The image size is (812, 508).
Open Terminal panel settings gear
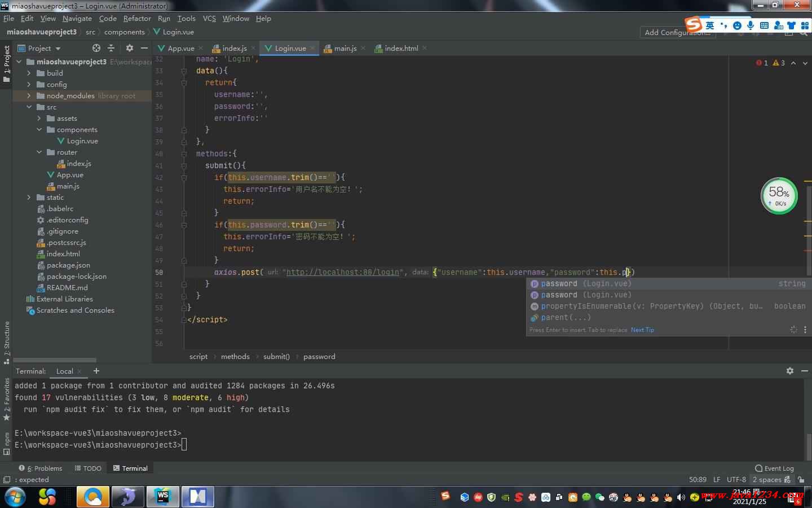790,371
